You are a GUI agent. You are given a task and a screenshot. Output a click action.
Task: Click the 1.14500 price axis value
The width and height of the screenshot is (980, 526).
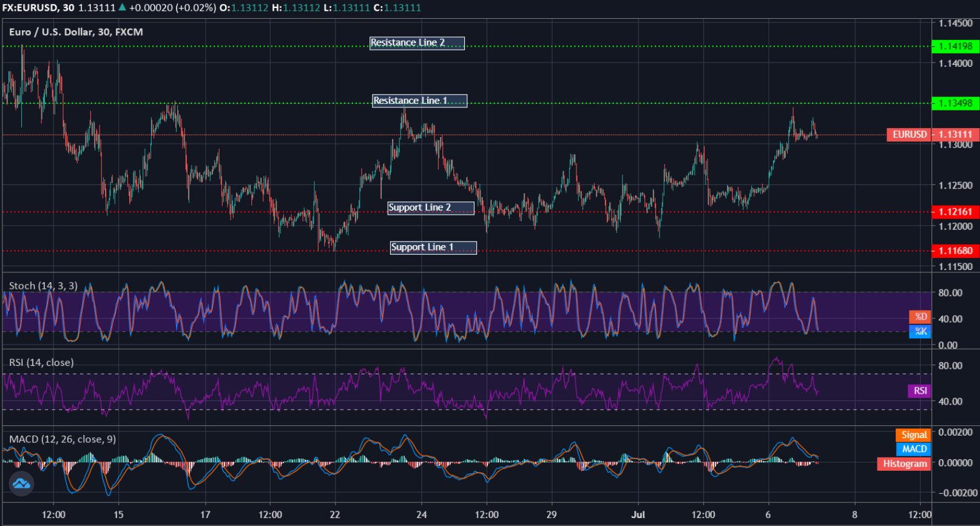click(x=955, y=23)
